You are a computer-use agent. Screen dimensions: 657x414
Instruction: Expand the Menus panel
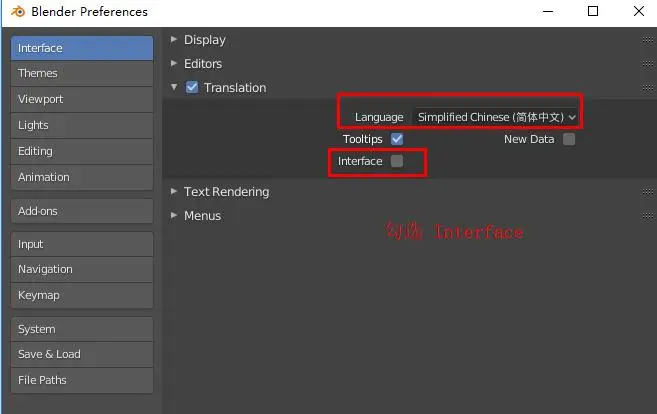click(x=174, y=215)
